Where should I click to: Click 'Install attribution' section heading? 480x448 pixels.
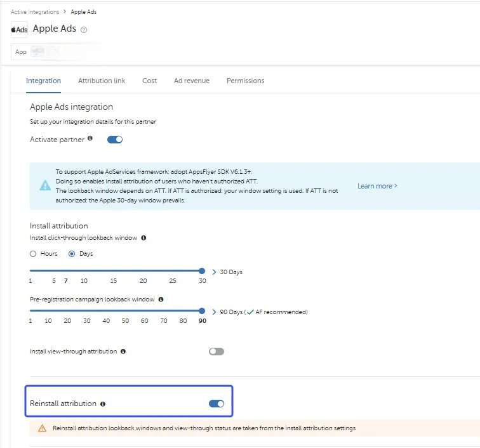(x=59, y=226)
